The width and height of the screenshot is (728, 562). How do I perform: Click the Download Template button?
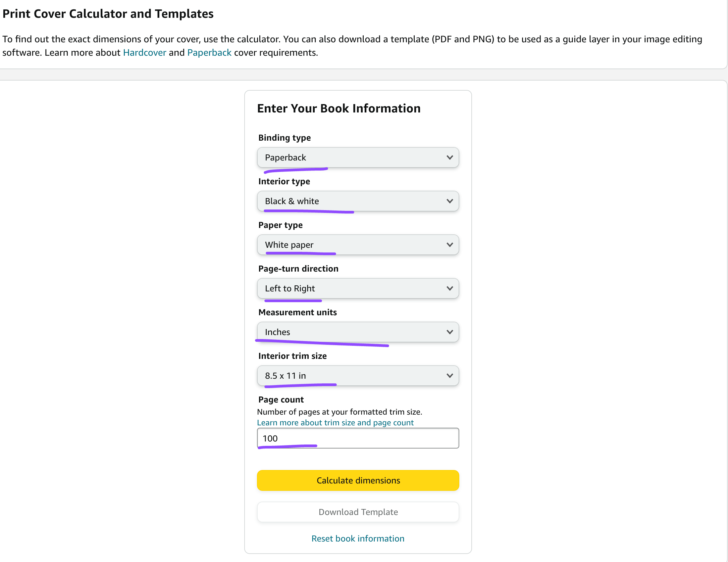click(358, 512)
